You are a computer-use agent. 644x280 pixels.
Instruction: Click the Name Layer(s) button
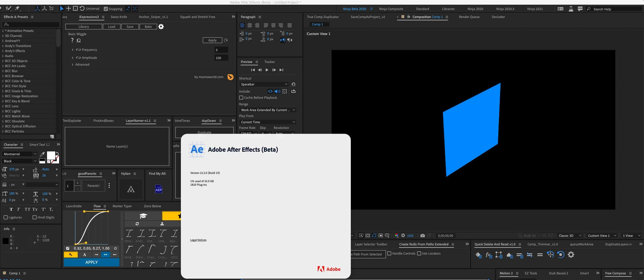coord(117,146)
